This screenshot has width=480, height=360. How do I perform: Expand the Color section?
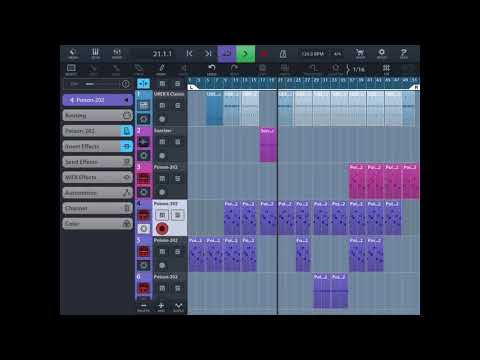[x=98, y=224]
